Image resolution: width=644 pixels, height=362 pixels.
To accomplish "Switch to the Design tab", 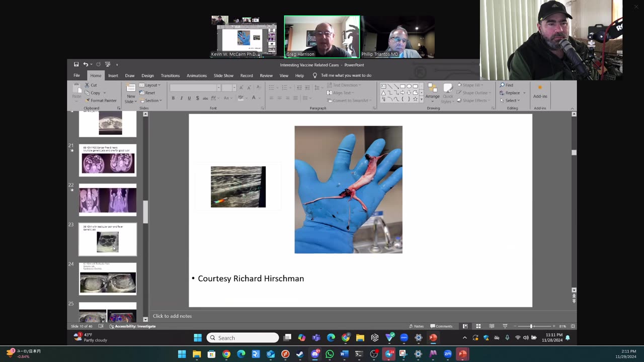I will [x=147, y=75].
